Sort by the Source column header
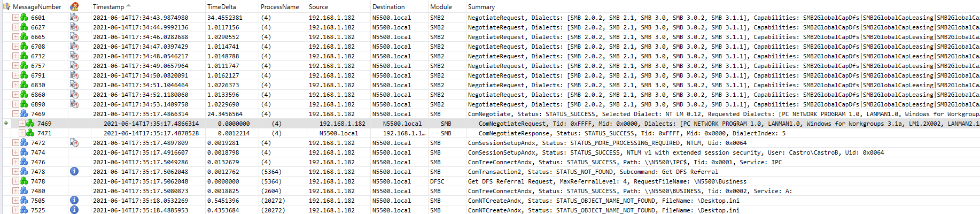The width and height of the screenshot is (980, 214). coord(318,7)
